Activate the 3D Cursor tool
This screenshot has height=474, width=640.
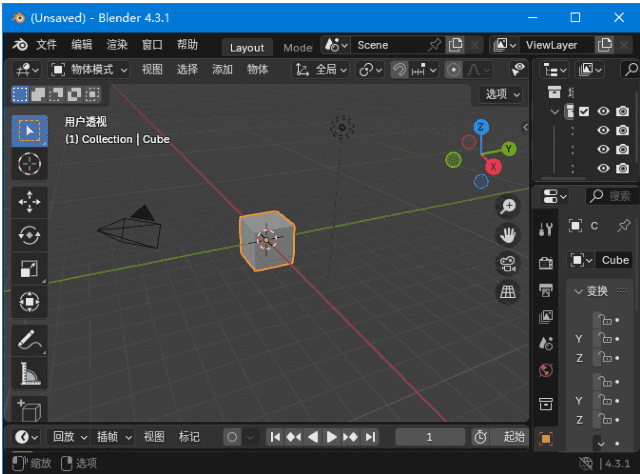click(x=29, y=164)
